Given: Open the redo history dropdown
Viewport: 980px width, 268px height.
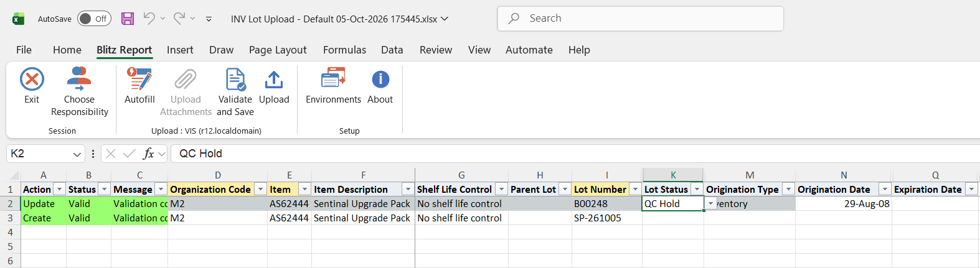Looking at the screenshot, I should (193, 19).
